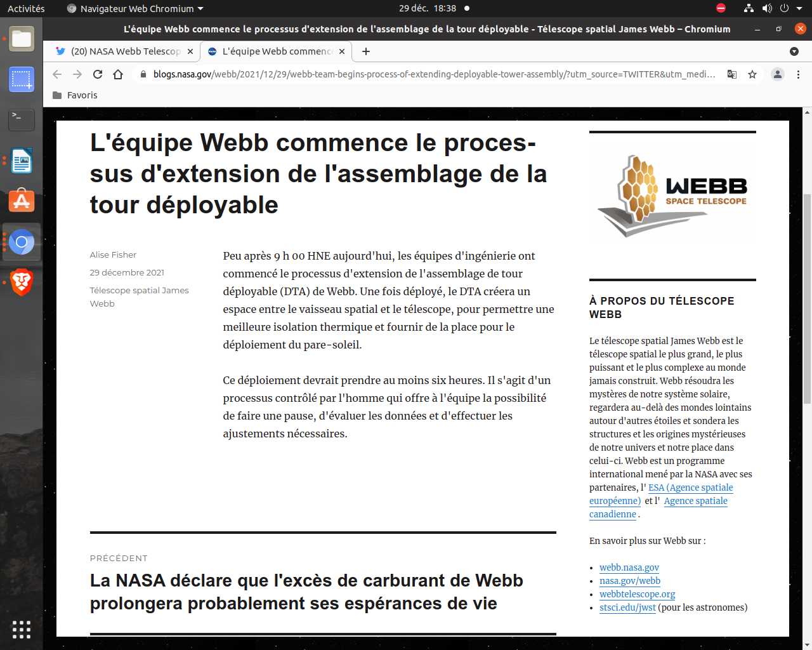Open LibreOffice Writer from the dock

click(22, 161)
